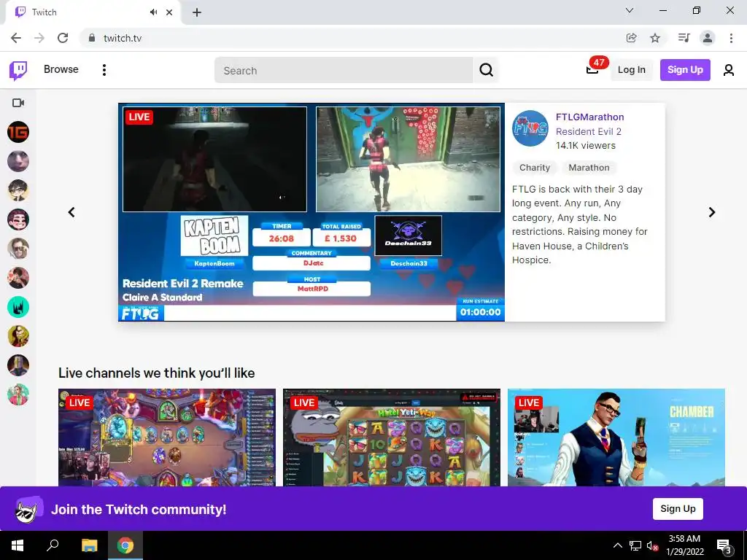Open the media control icon in Chrome toolbar

coord(684,38)
